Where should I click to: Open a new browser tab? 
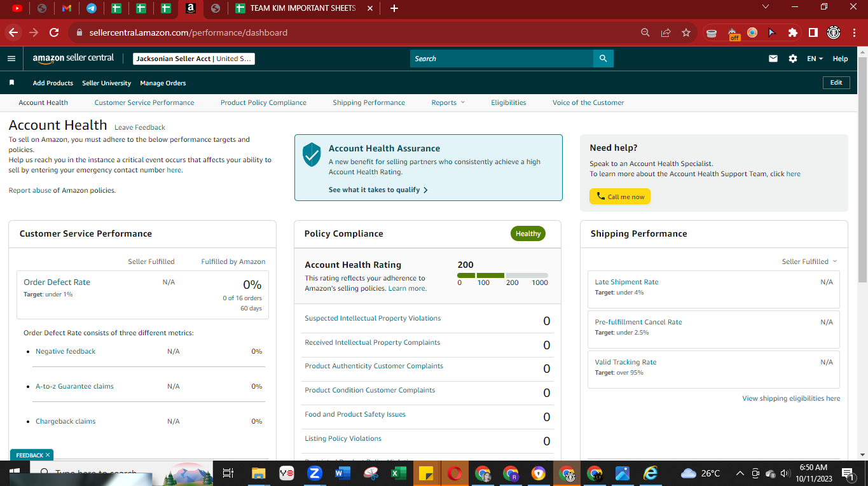[x=394, y=8]
